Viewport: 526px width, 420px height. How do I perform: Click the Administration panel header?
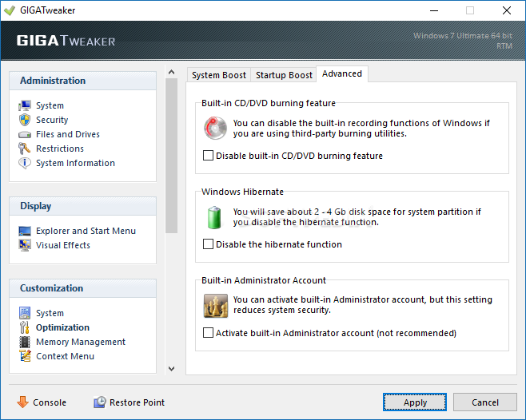[x=83, y=81]
